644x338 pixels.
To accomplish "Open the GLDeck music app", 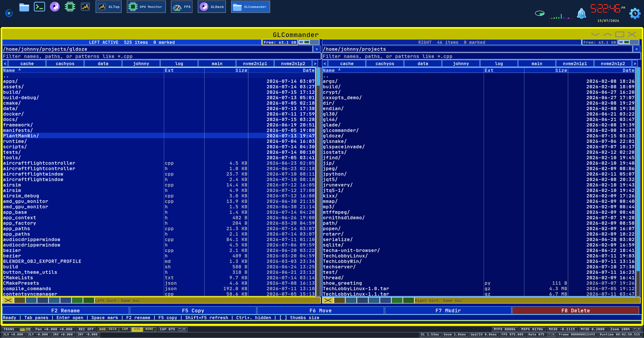I will 212,7.
